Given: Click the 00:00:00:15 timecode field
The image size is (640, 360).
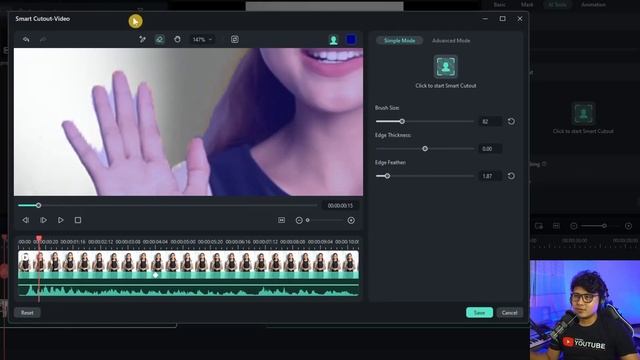Looking at the screenshot, I should pos(340,205).
